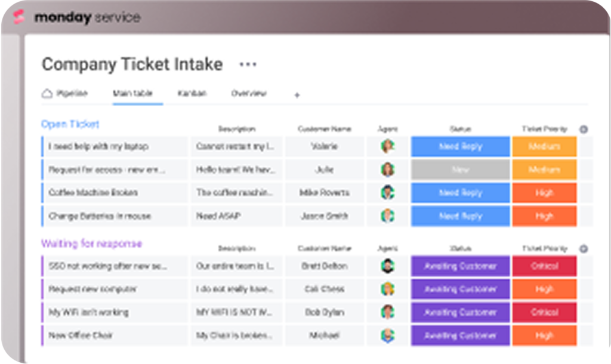Open the "Request for access" ticket
Screen dimensions: 611x364
(106, 170)
